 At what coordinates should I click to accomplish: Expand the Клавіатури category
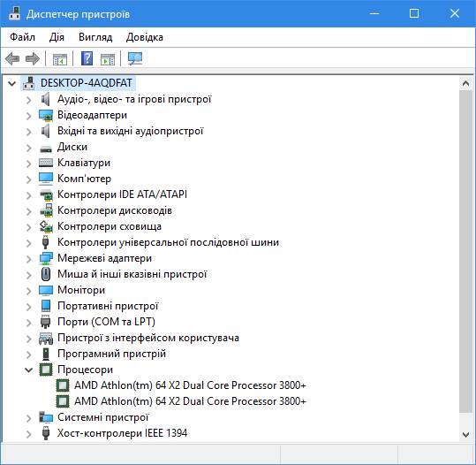29,164
